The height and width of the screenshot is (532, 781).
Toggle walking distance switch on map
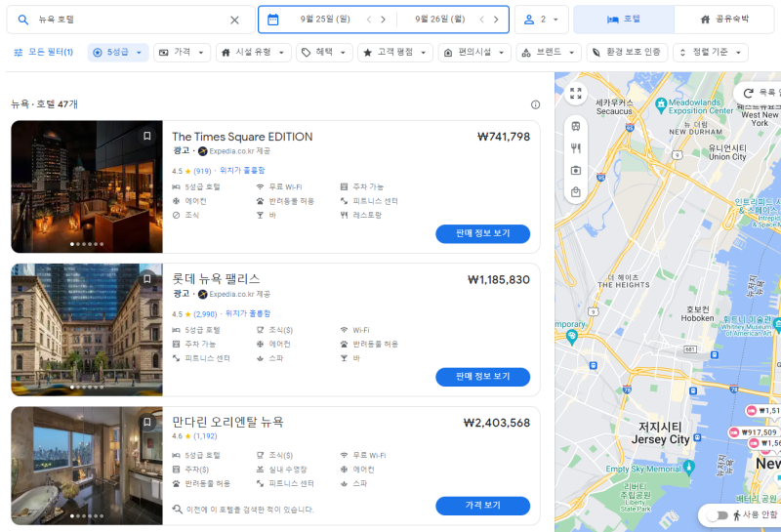(x=718, y=515)
